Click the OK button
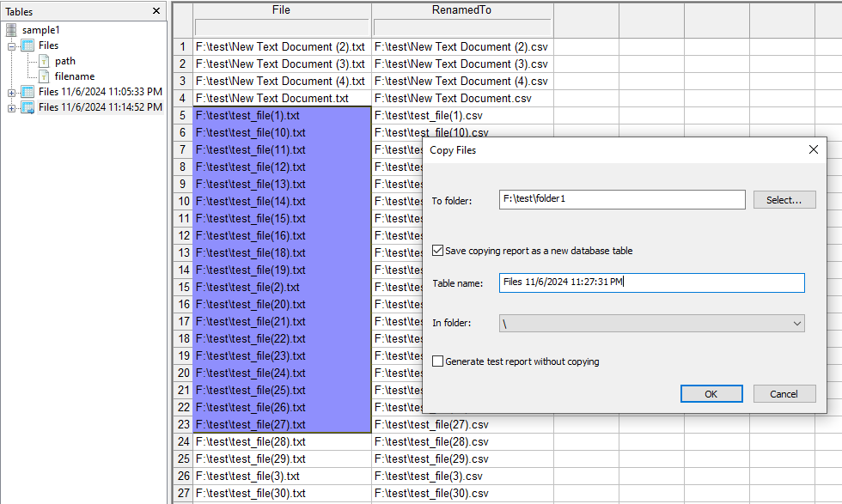The height and width of the screenshot is (504, 842). (x=711, y=393)
